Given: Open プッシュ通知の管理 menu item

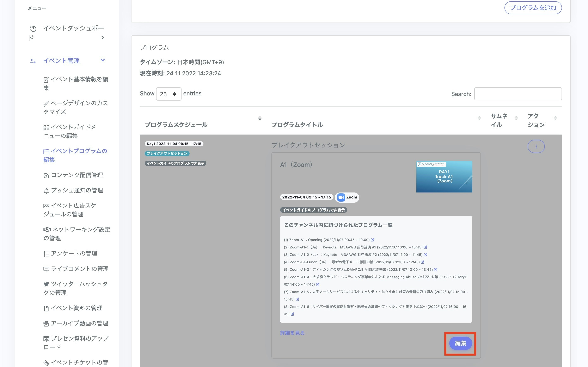Looking at the screenshot, I should coord(77,190).
